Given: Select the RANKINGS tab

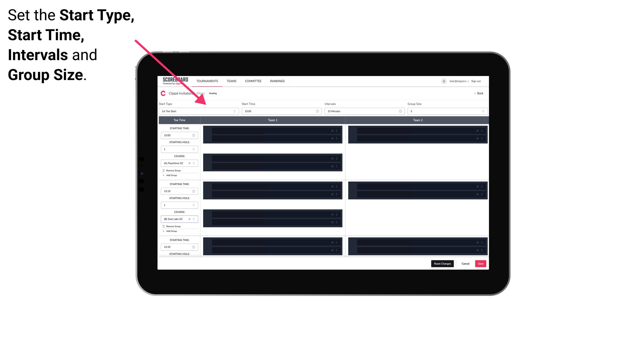Looking at the screenshot, I should (277, 81).
